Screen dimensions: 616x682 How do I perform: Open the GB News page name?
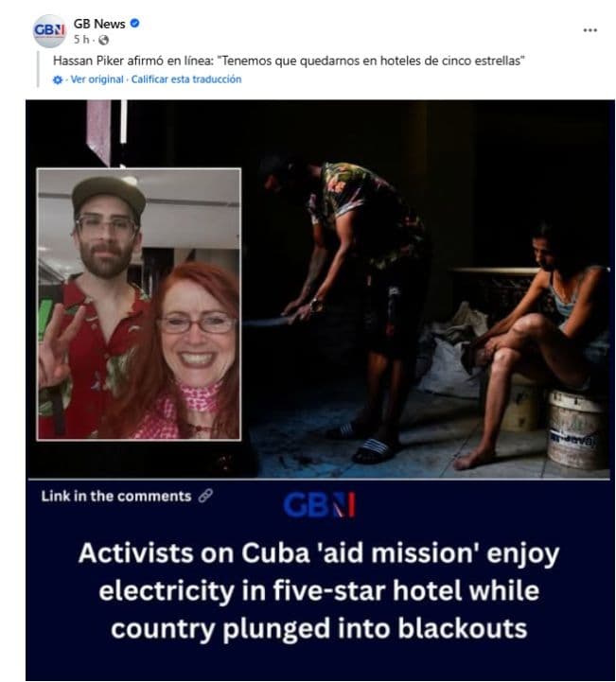99,24
